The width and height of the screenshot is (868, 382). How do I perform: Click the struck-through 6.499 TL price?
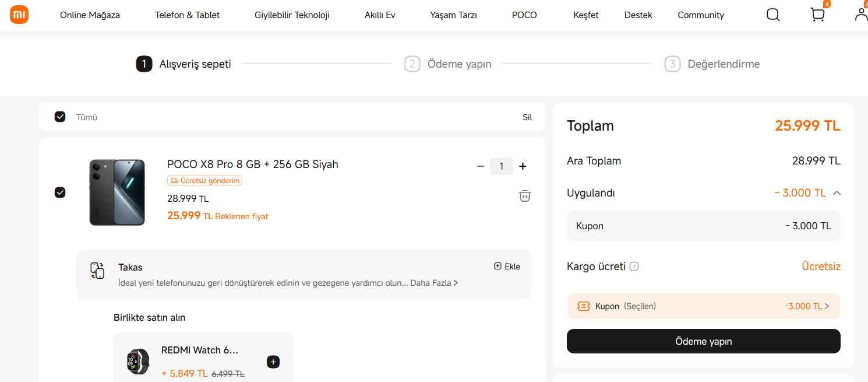[x=228, y=374]
